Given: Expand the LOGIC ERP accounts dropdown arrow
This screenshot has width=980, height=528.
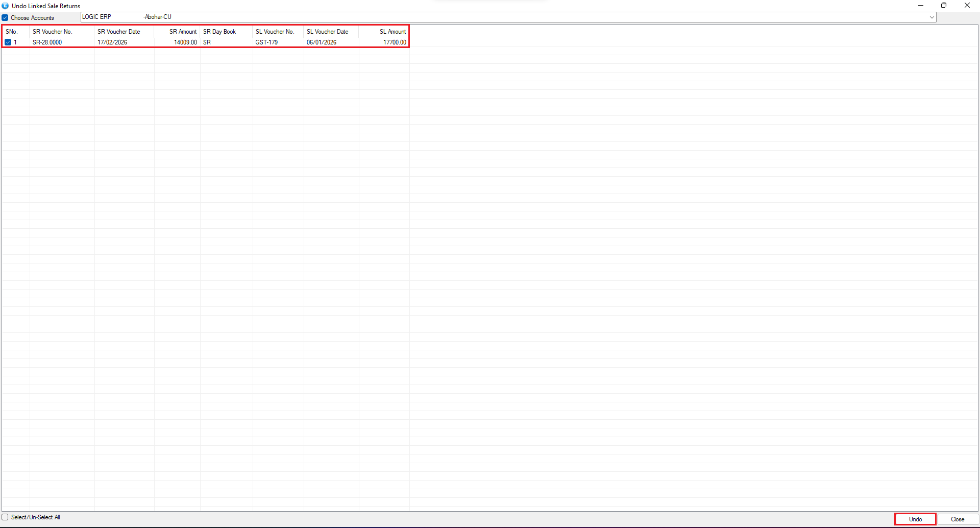Looking at the screenshot, I should coord(932,17).
